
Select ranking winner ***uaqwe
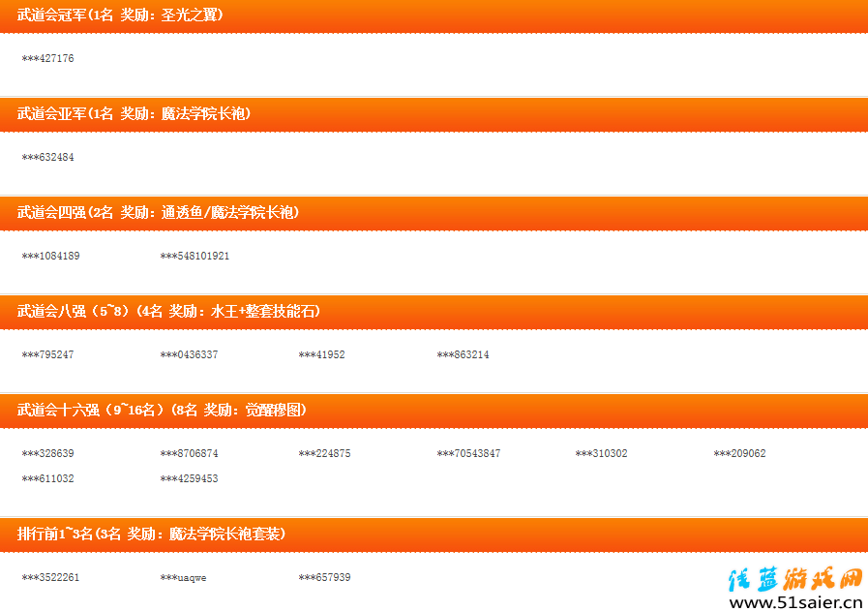click(183, 578)
